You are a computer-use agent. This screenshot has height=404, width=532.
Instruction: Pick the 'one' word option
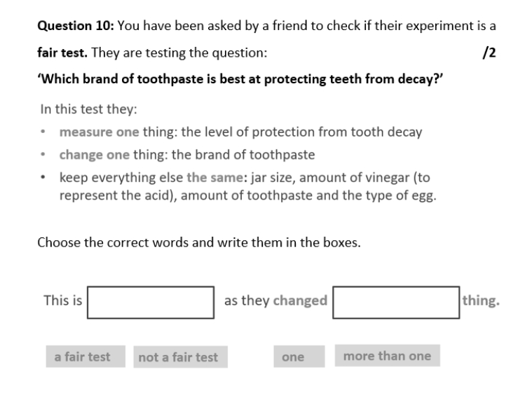tap(293, 357)
